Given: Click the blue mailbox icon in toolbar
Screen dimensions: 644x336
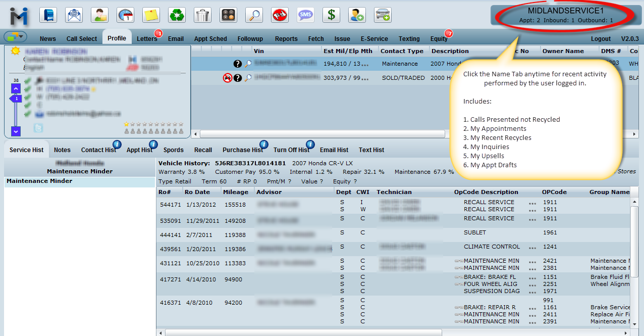Looking at the screenshot, I should 48,15.
